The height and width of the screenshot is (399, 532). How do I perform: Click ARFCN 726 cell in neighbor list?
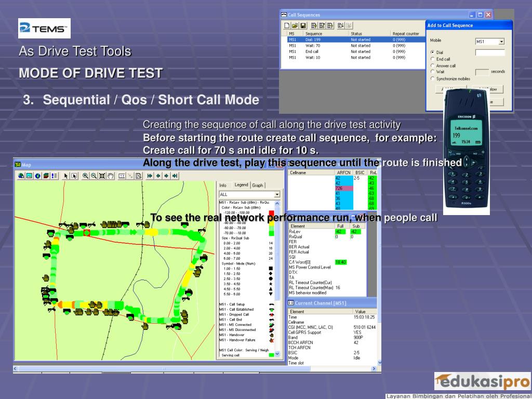344,188
